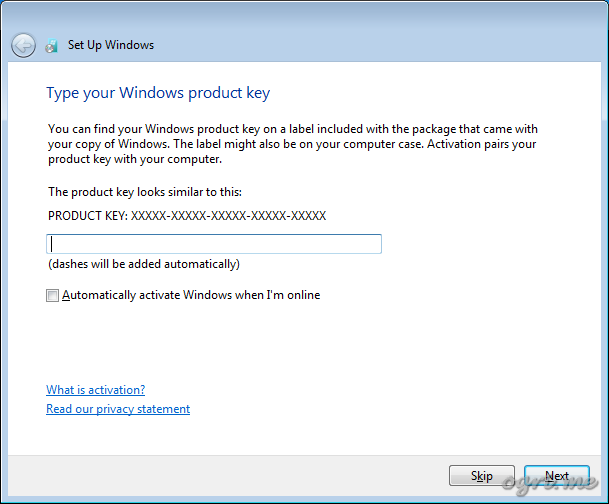Click the 'Set Up Windows' title text
The image size is (609, 504).
coord(111,45)
